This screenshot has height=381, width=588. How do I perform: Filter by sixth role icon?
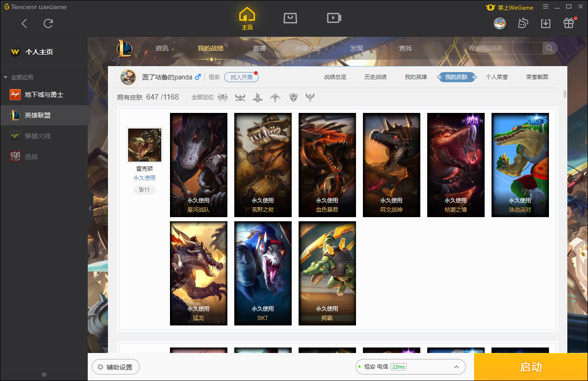(x=311, y=97)
